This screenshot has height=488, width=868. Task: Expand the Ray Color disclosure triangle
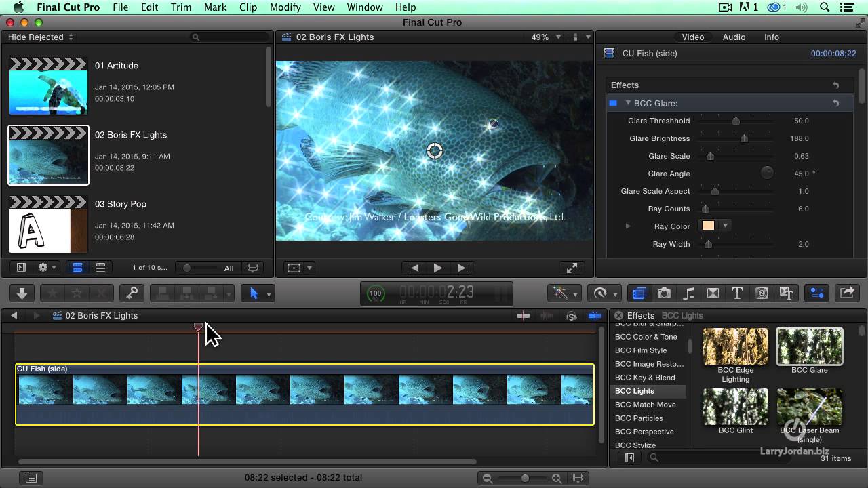(x=628, y=226)
